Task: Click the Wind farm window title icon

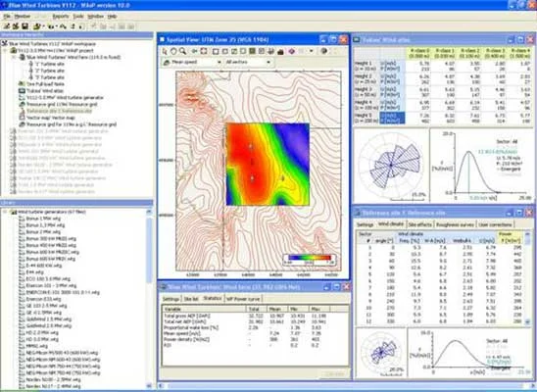Action: (x=164, y=287)
